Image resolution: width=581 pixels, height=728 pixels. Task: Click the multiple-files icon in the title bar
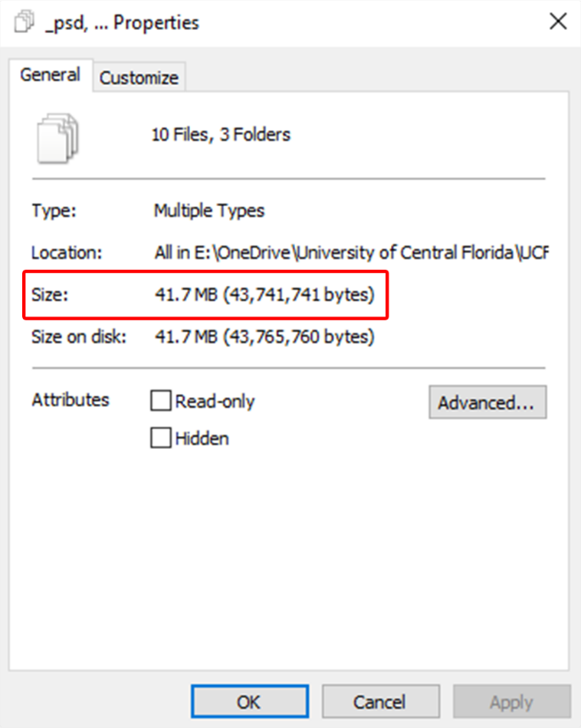click(24, 22)
